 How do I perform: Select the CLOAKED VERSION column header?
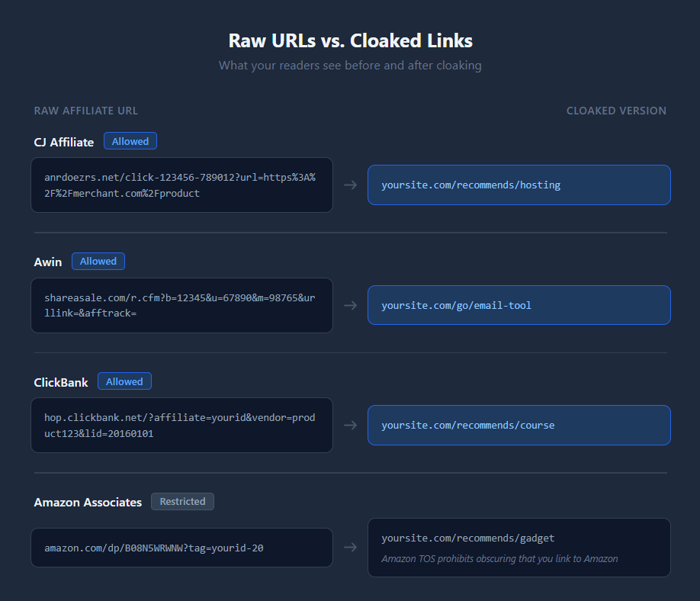coord(616,110)
